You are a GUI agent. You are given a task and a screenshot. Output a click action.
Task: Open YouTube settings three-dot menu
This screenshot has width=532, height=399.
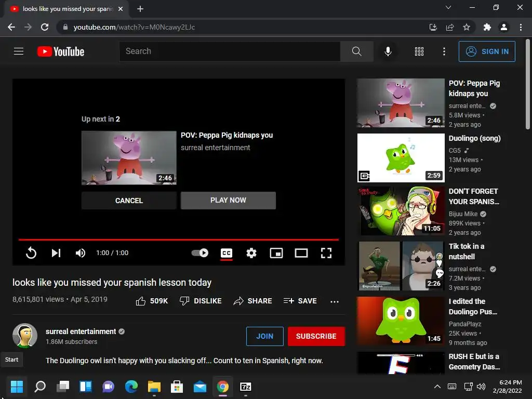pos(444,51)
